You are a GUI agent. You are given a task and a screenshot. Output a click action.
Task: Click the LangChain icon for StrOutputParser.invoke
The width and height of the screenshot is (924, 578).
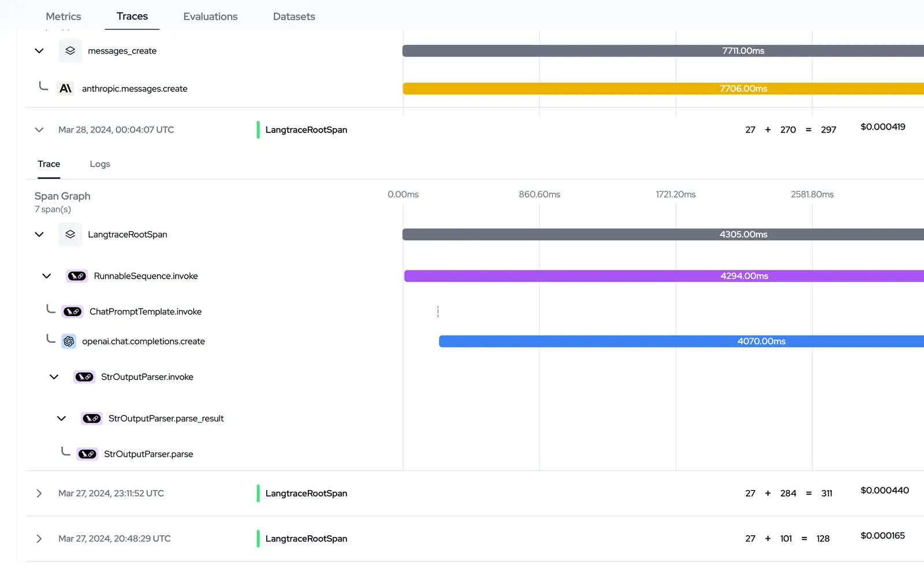[84, 377]
